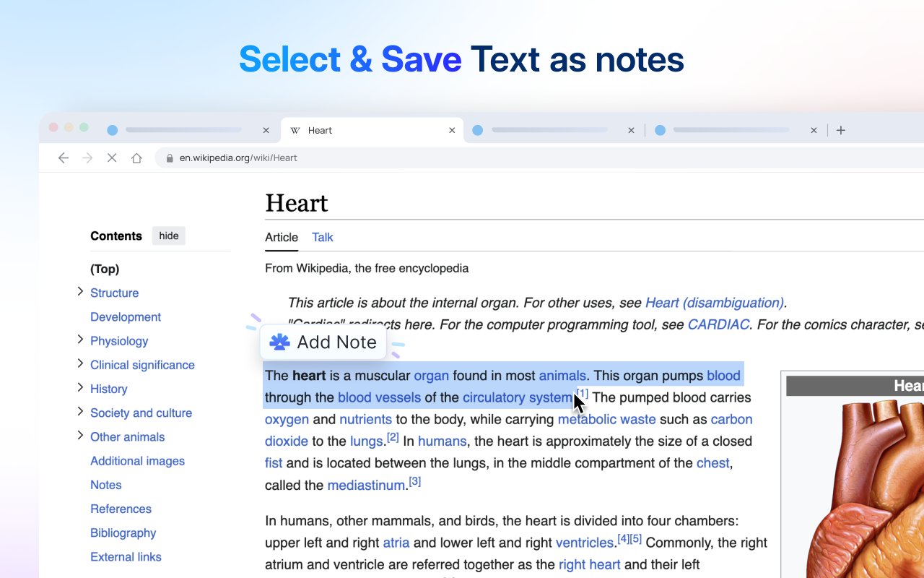Click the browser forward arrow
Screen dimensions: 924x578
(x=87, y=158)
